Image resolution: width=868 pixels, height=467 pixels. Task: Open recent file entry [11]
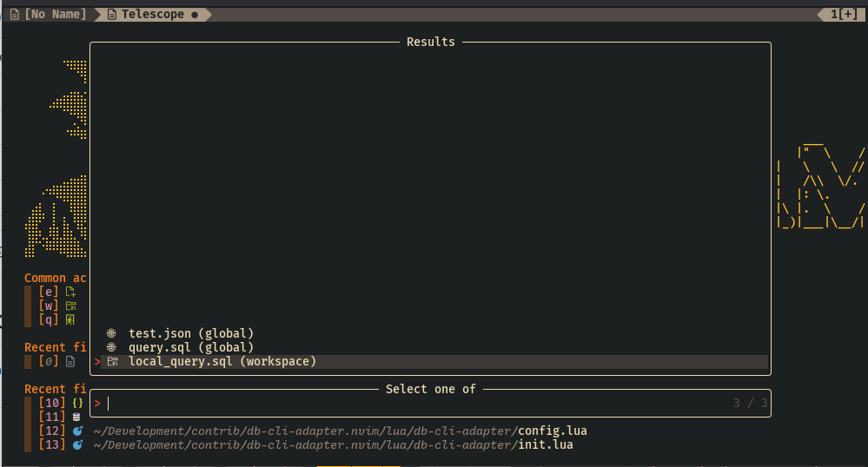tap(52, 417)
